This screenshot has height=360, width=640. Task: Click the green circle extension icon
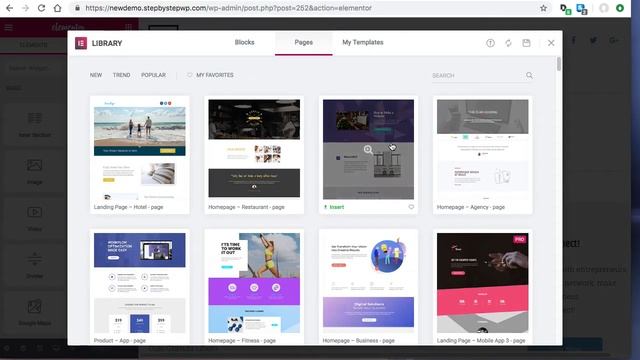[x=620, y=8]
